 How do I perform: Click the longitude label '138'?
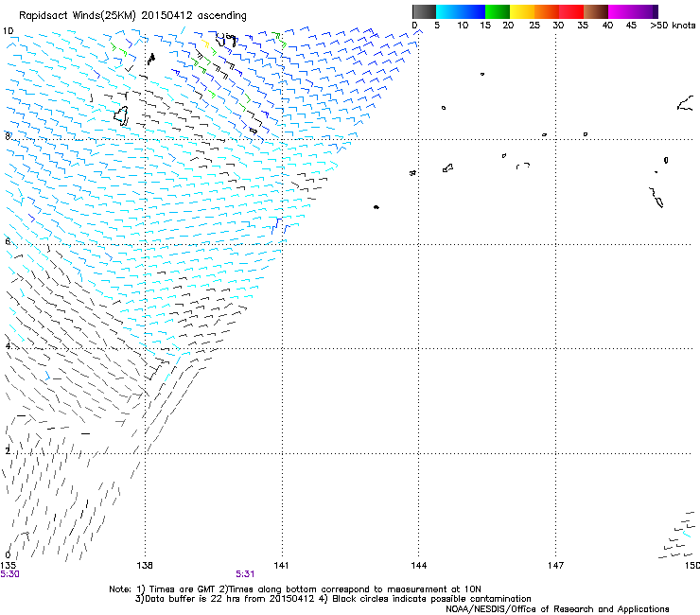pyautogui.click(x=145, y=566)
